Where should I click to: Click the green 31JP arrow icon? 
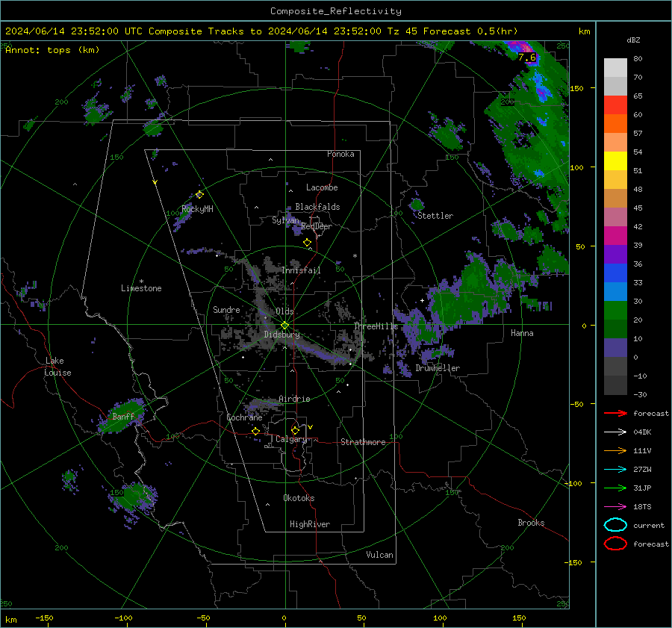click(615, 488)
